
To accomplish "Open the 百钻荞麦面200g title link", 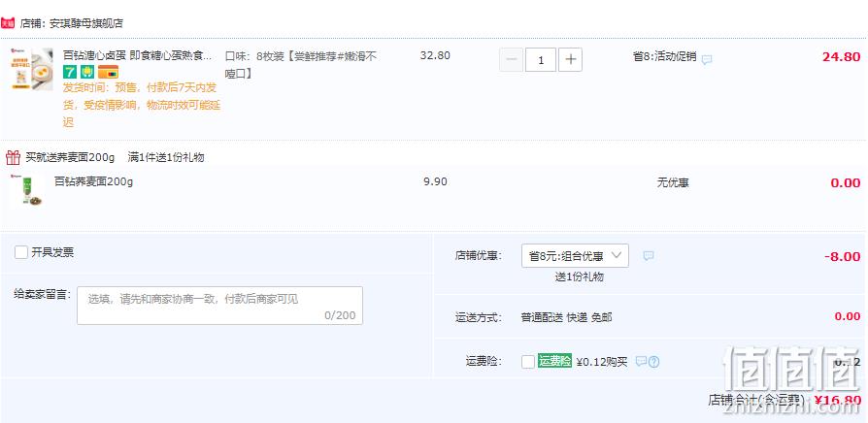I will point(93,181).
